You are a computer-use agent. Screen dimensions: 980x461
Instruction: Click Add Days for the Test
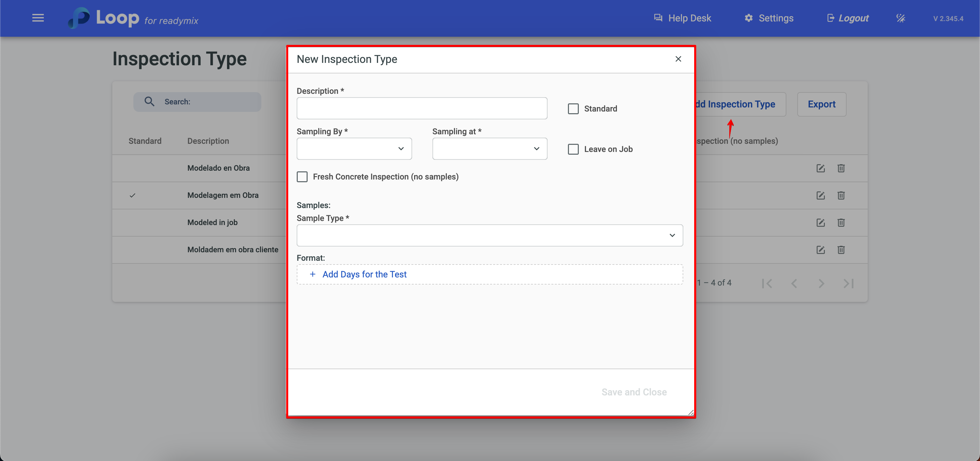point(364,274)
